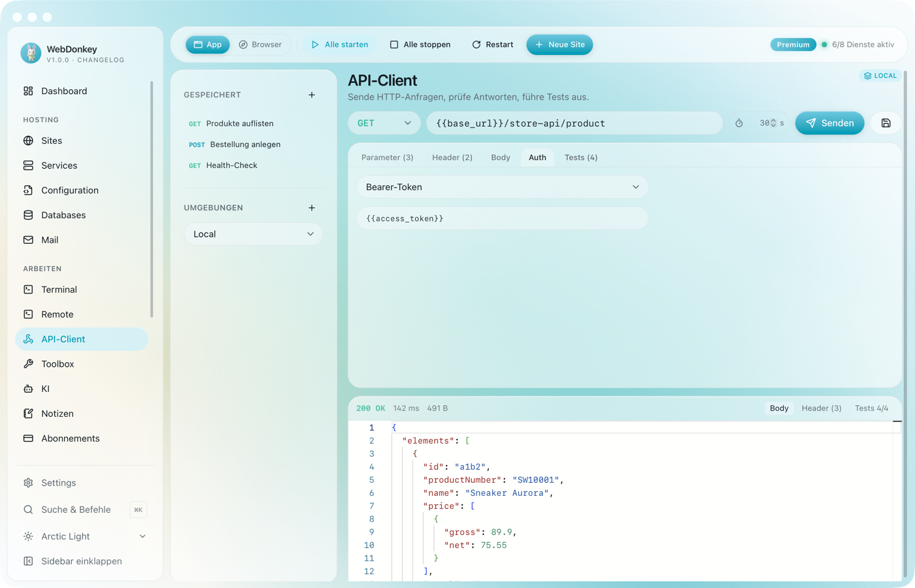Image resolution: width=915 pixels, height=588 pixels.
Task: Open Remote page
Action: point(82,314)
